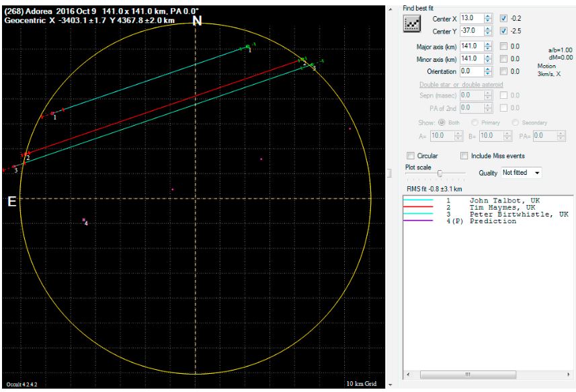Tick the Orientation fit checkbox
576x392 pixels.
(x=505, y=71)
